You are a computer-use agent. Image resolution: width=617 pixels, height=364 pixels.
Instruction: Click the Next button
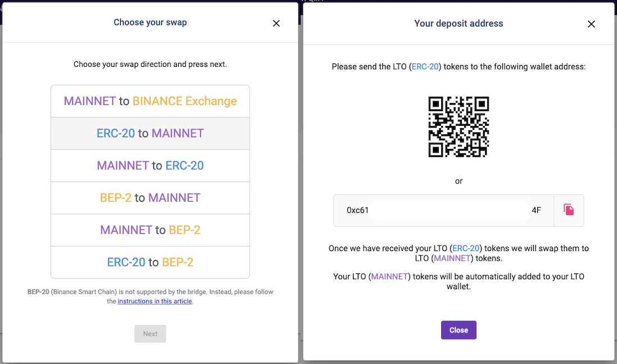(150, 334)
